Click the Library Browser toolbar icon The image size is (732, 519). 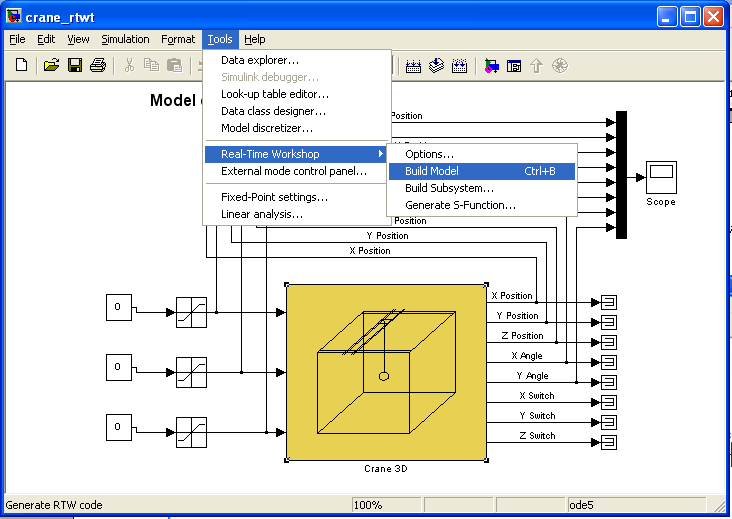[491, 66]
